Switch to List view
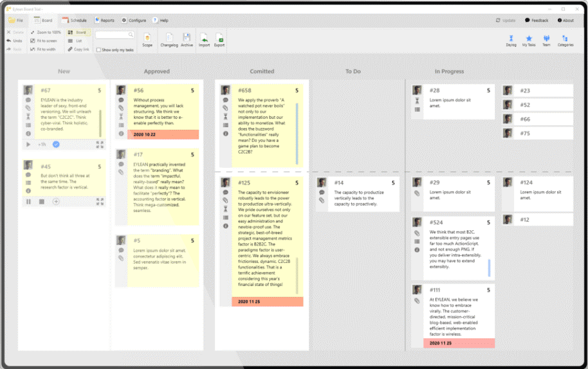 (75, 40)
